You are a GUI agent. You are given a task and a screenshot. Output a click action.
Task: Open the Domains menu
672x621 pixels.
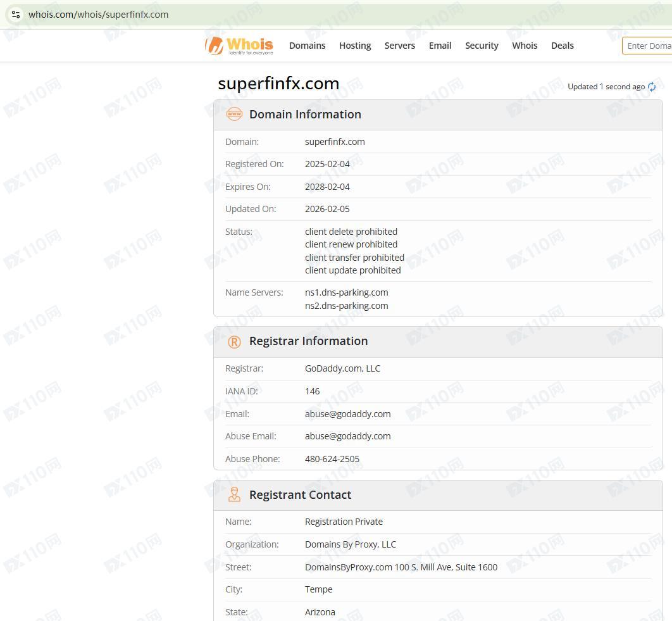click(307, 46)
